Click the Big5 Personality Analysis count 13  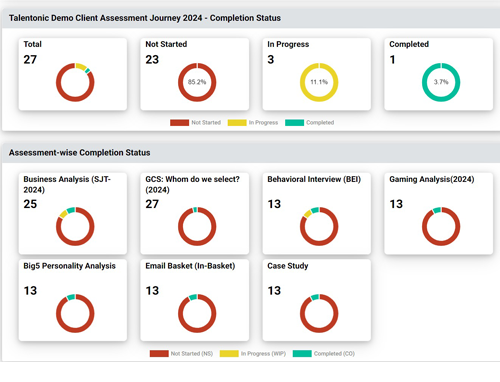pyautogui.click(x=30, y=291)
